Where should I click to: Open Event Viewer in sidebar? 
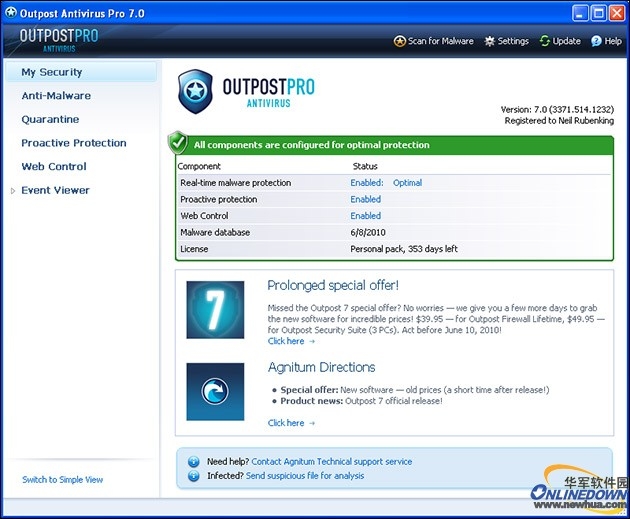click(x=55, y=190)
